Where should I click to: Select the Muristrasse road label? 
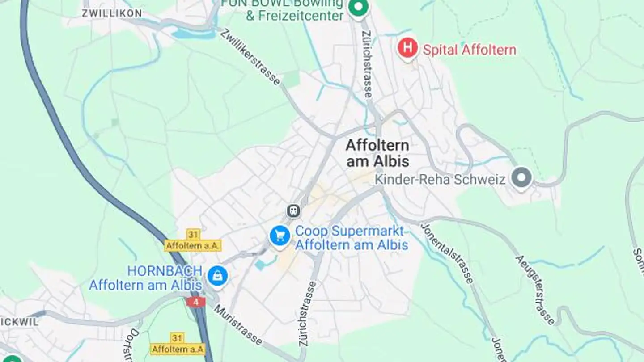pos(238,325)
